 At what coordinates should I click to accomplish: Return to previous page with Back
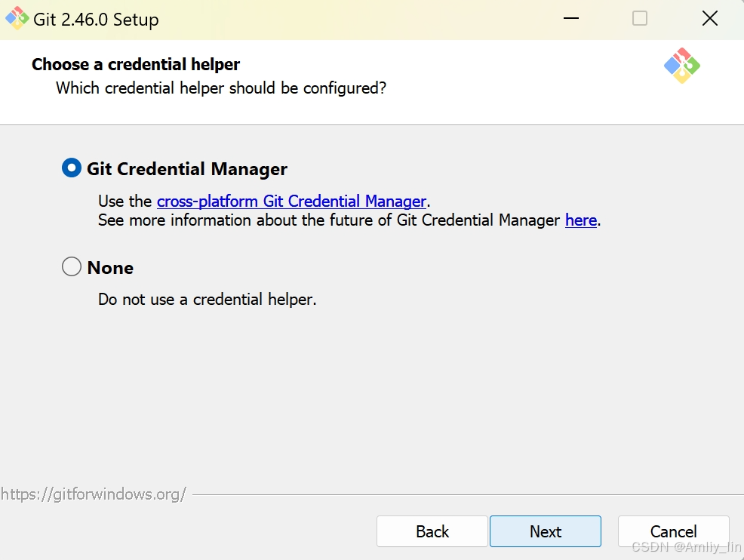[432, 531]
